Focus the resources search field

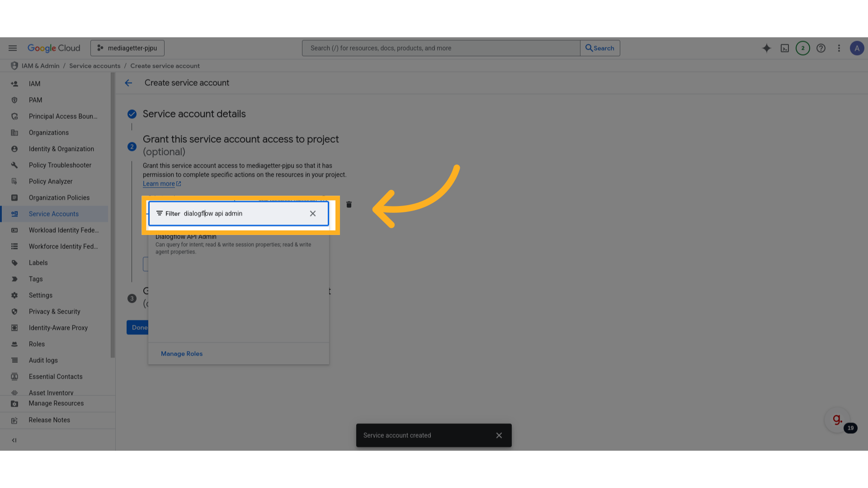(x=441, y=48)
